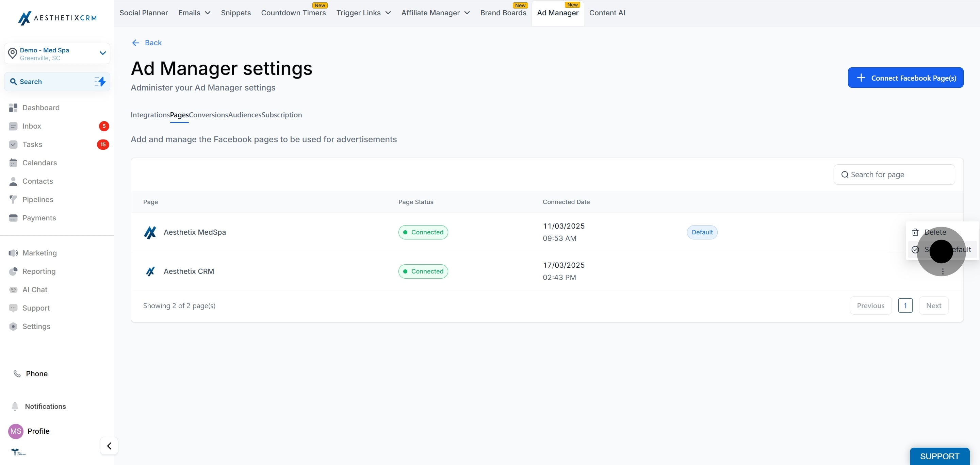Collapse the sidebar with the chevron arrow
The height and width of the screenshot is (465, 980).
(x=109, y=446)
